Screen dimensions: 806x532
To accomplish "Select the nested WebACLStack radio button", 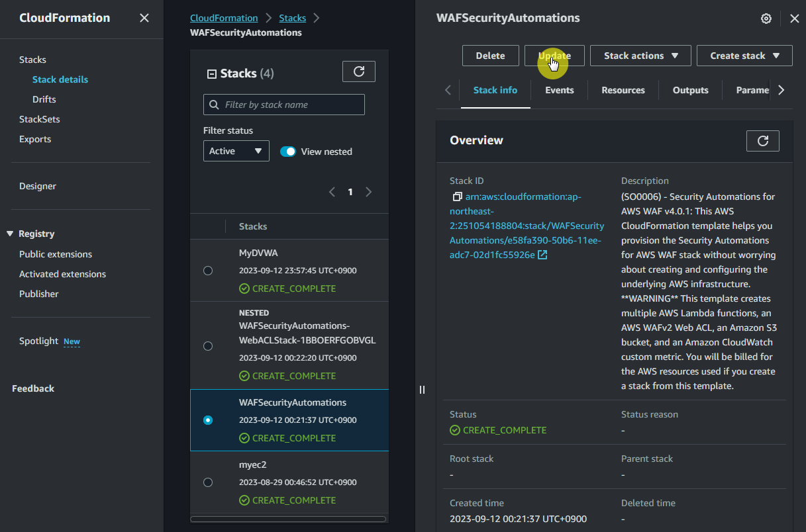I will coord(208,346).
